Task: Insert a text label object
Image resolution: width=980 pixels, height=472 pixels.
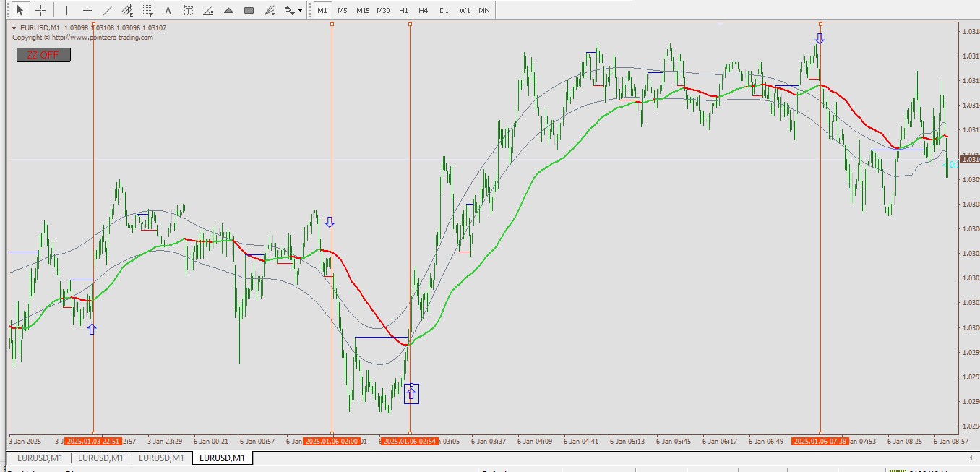Action: 189,10
